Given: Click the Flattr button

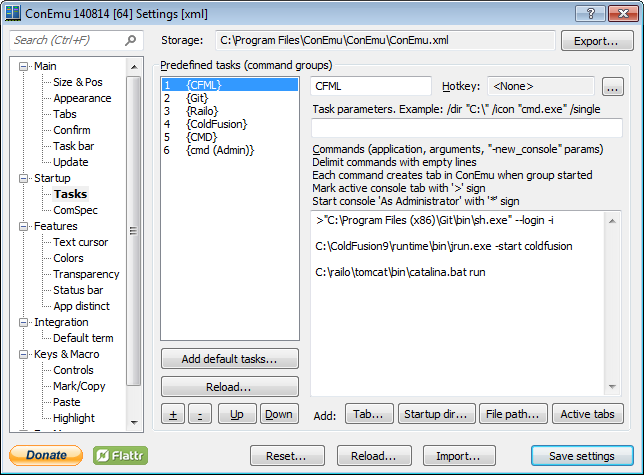Looking at the screenshot, I should tap(120, 456).
